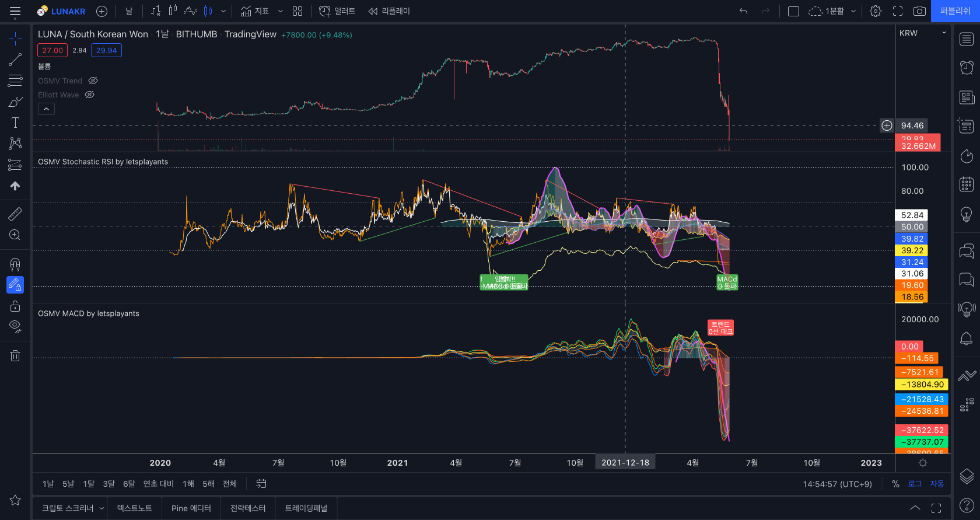Select the 5날 time range
980x520 pixels.
[x=68, y=484]
